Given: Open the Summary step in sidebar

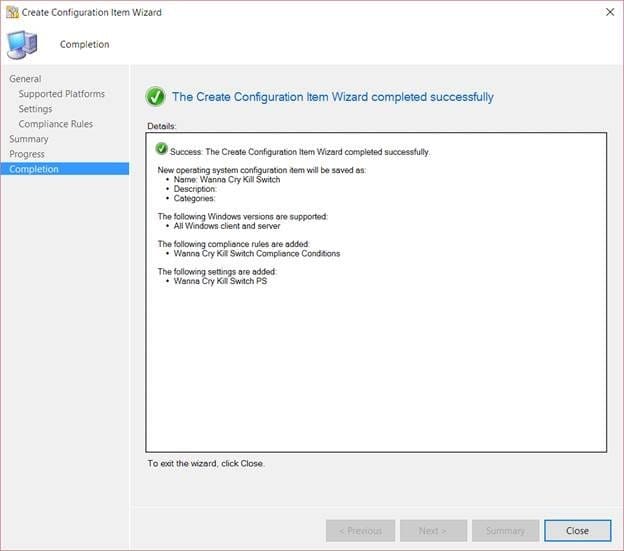Looking at the screenshot, I should click(29, 139).
